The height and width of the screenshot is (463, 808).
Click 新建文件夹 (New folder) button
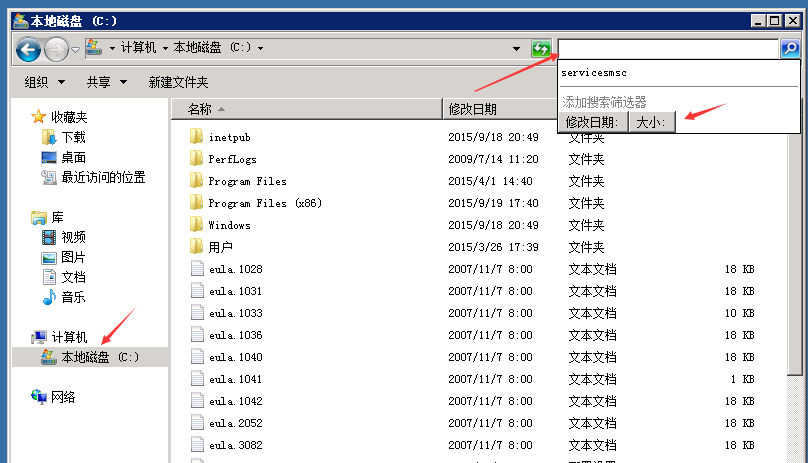[178, 82]
